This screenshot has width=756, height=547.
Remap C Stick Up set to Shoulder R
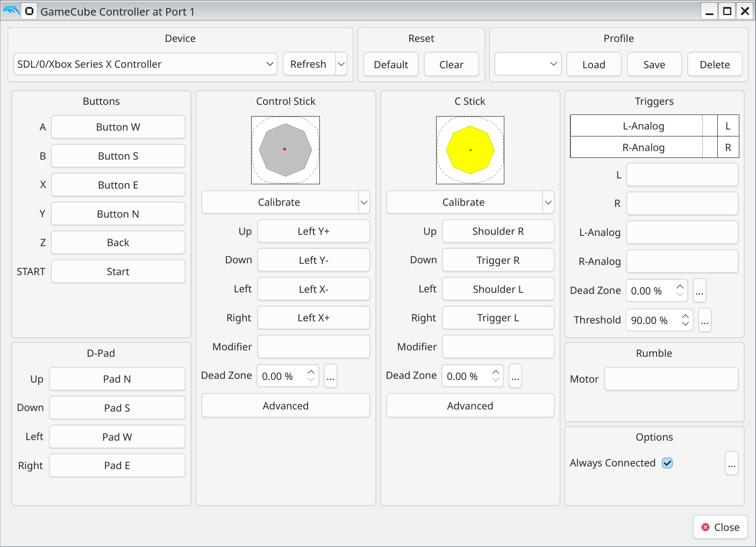click(498, 231)
